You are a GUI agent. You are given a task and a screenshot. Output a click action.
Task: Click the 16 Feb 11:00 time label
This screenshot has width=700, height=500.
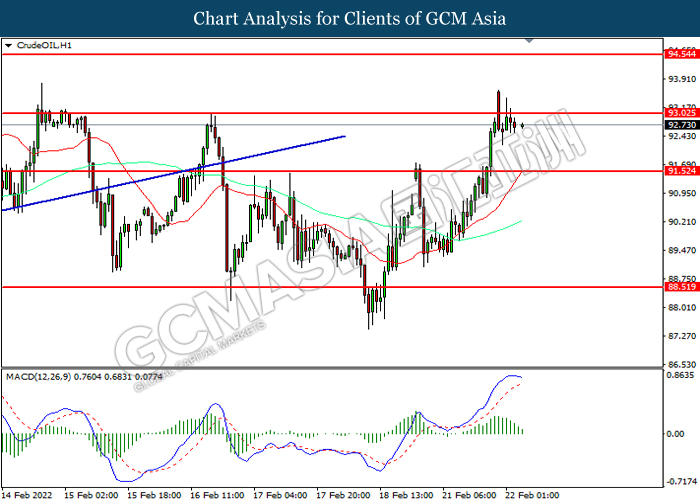[217, 495]
